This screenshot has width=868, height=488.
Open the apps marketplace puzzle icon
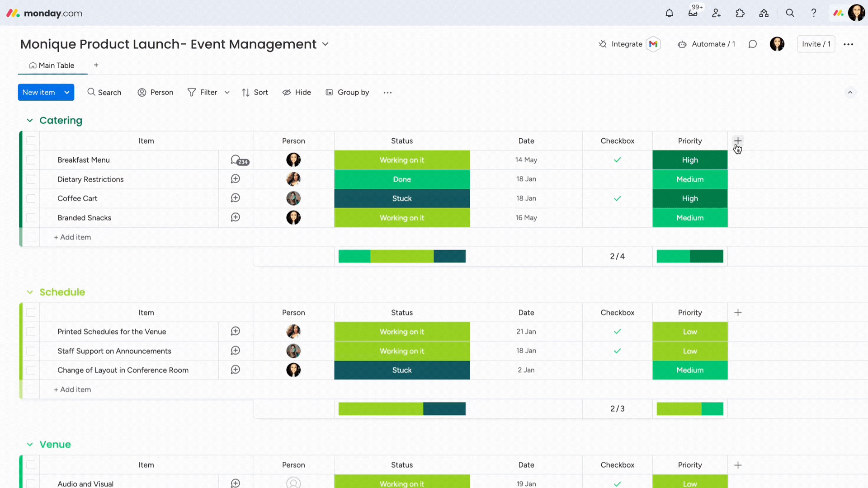(x=740, y=13)
